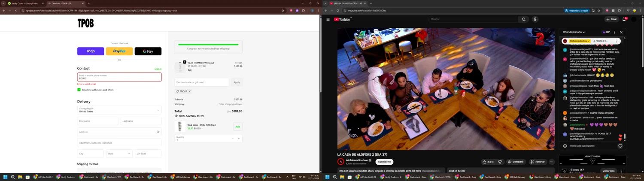
Task: Increase Neck Strips quantity with plus
Action: (x=239, y=139)
